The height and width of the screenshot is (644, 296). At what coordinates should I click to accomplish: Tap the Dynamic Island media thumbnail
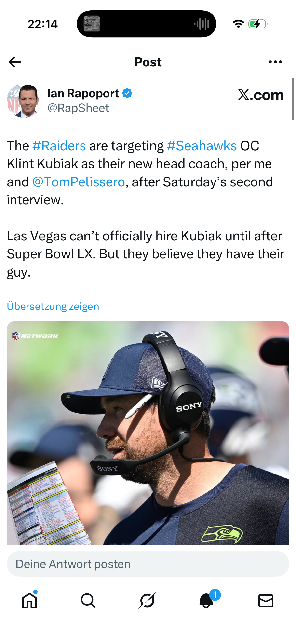(92, 24)
